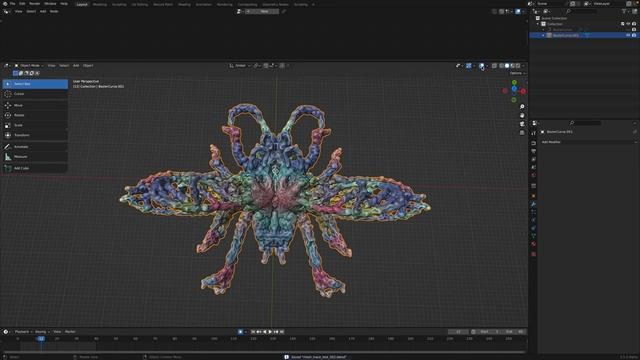Image resolution: width=640 pixels, height=360 pixels.
Task: Open the File menu
Action: (13, 4)
